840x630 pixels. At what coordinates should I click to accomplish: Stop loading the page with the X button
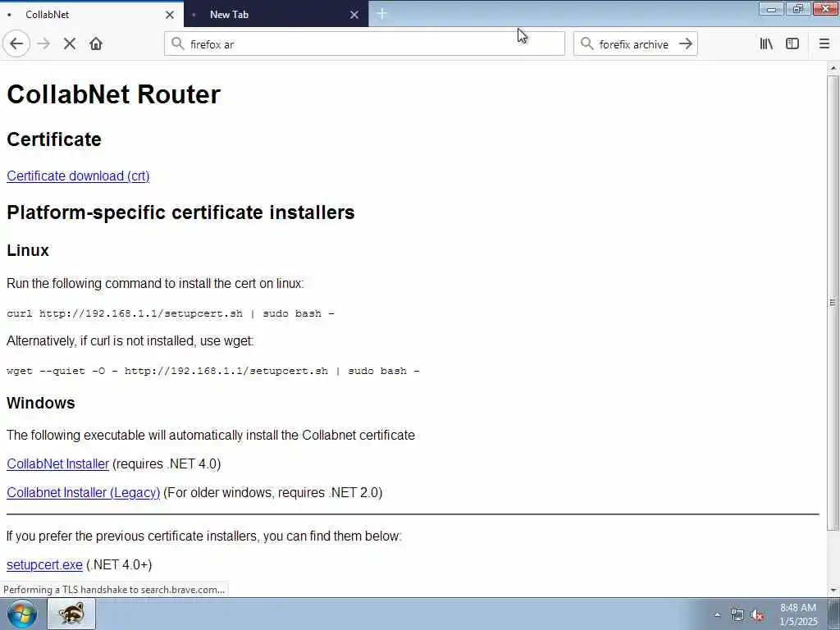pos(70,44)
